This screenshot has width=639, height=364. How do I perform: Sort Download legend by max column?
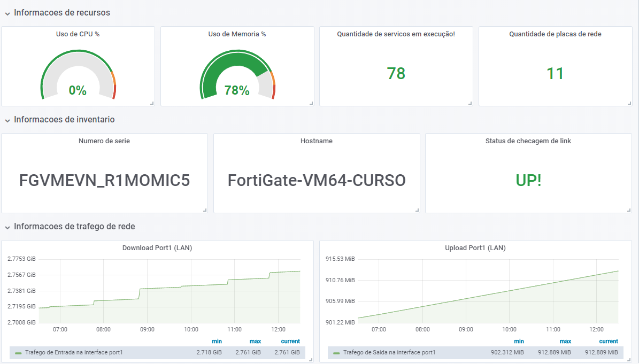pyautogui.click(x=255, y=341)
